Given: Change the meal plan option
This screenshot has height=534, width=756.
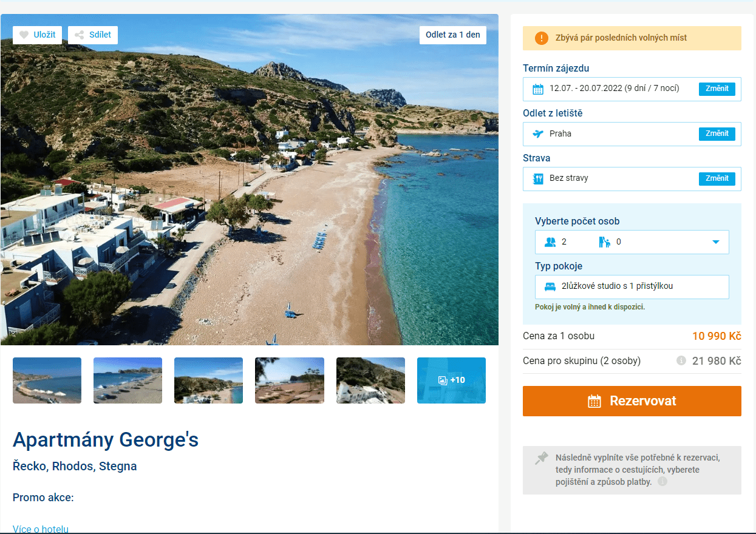Looking at the screenshot, I should point(717,178).
